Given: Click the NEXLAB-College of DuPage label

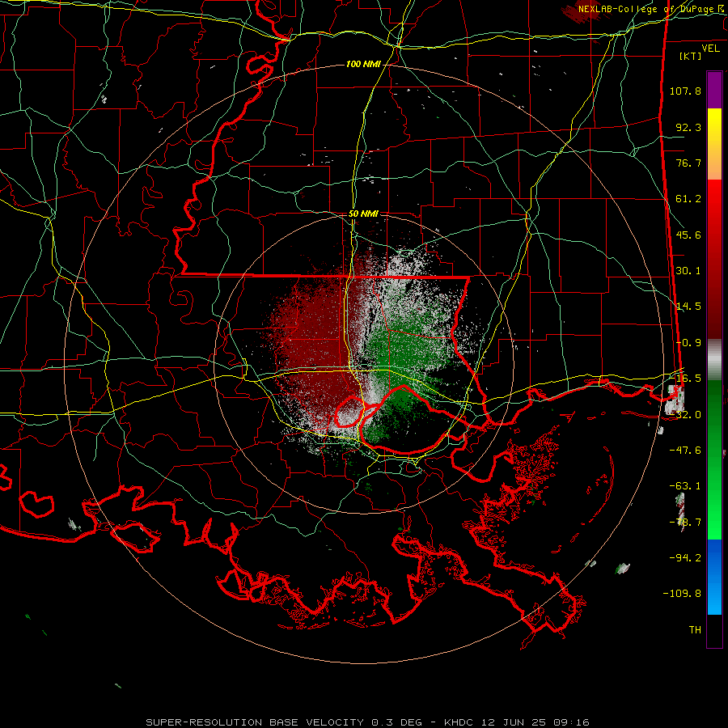Looking at the screenshot, I should tap(650, 9).
